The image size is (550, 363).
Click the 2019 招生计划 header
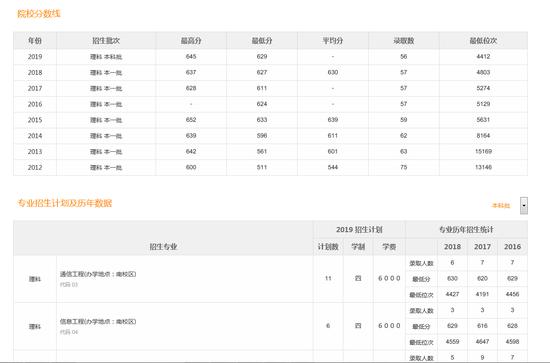[x=359, y=230]
